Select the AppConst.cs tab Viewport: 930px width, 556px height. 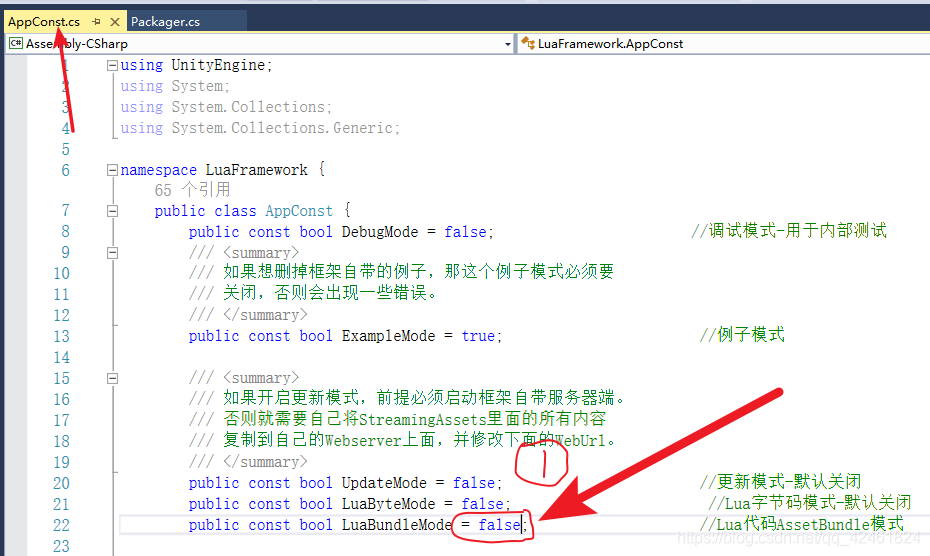tap(44, 22)
